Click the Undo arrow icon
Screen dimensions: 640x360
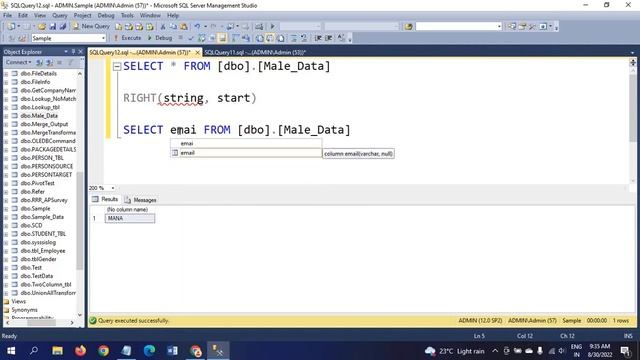pos(197,27)
